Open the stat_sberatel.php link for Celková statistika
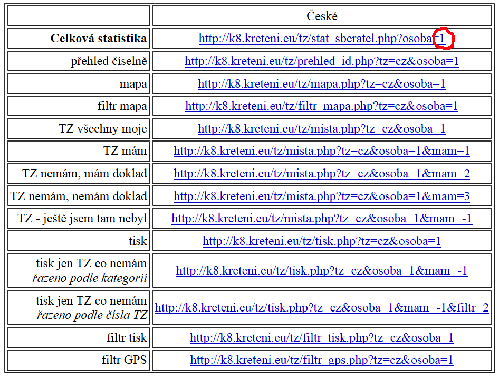 click(x=322, y=39)
